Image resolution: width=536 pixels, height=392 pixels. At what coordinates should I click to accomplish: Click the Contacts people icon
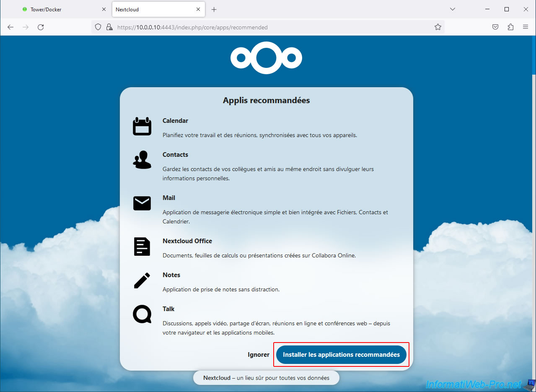142,160
